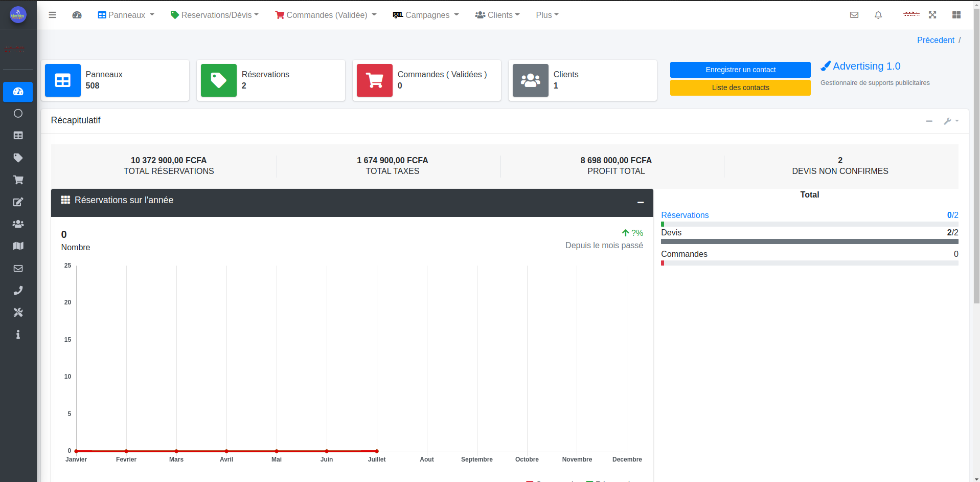980x482 pixels.
Task: Click the Devis progress bar
Action: 809,242
